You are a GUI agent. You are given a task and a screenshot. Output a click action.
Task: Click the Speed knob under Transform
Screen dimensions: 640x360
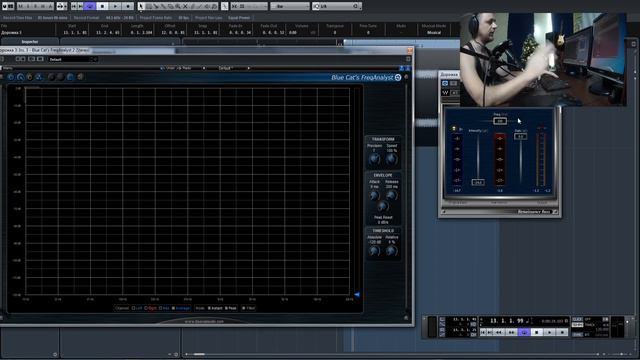coord(391,160)
